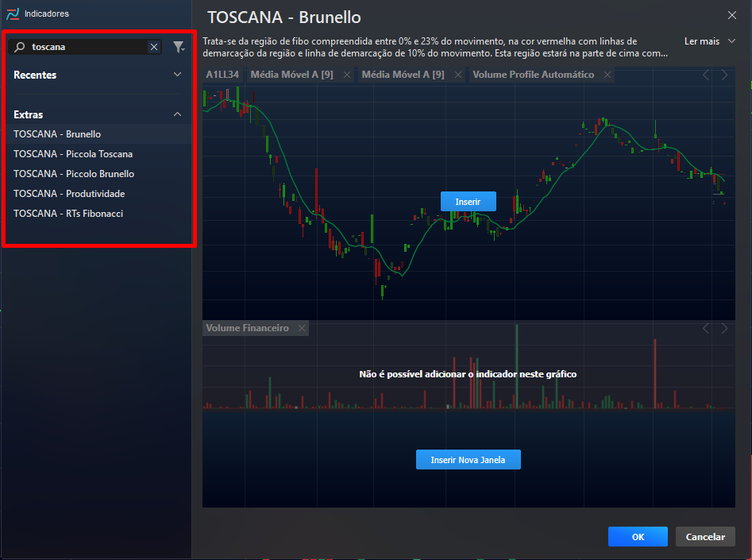Screen dimensions: 752x560
Task: Select the A1LL34 chart tab
Action: [222, 75]
